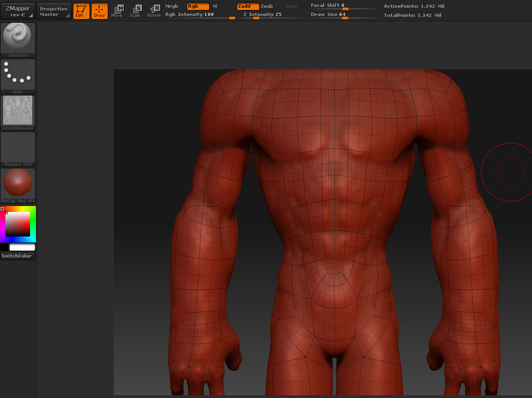The image size is (532, 398).
Task: Adjust the Z Intensity slider
Action: [274, 15]
